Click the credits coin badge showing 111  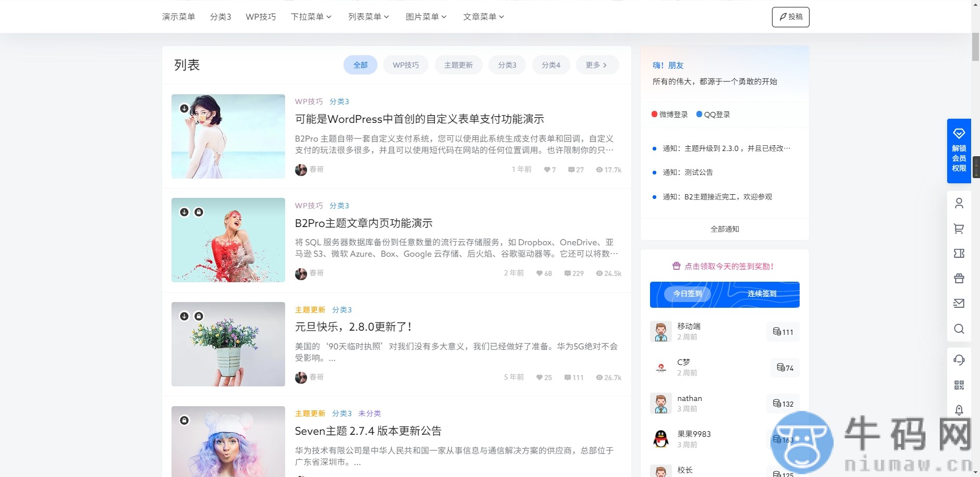click(x=782, y=332)
